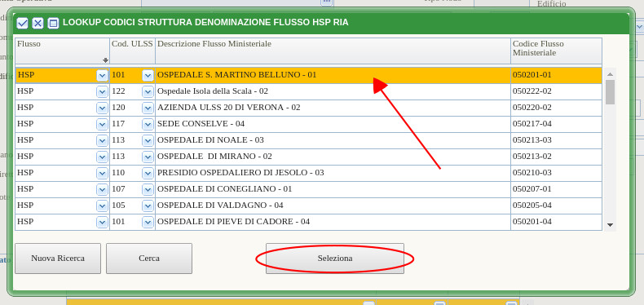Click the X cancel icon in lookup title bar
Image resolution: width=644 pixels, height=305 pixels.
pyautogui.click(x=37, y=23)
